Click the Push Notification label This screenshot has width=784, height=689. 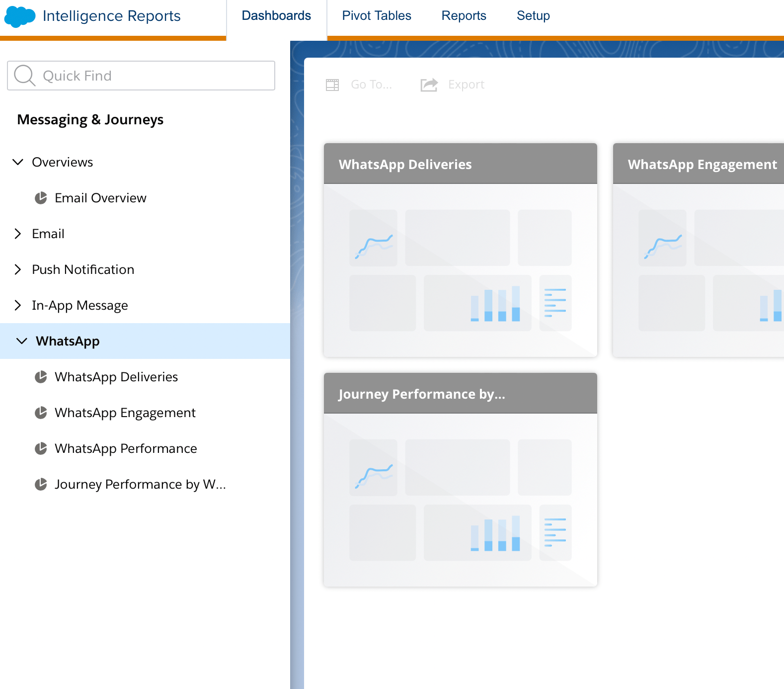pos(83,269)
